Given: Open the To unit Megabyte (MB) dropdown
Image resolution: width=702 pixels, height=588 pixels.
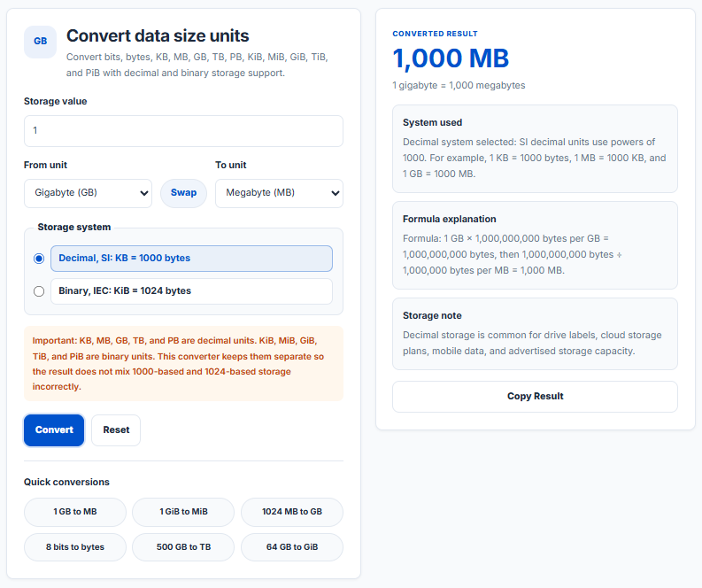Looking at the screenshot, I should 280,193.
